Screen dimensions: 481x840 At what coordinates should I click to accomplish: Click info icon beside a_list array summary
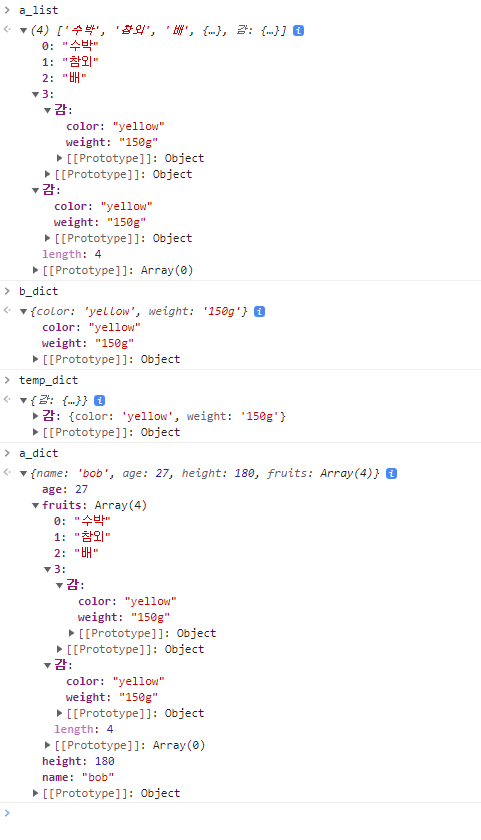pos(298,31)
